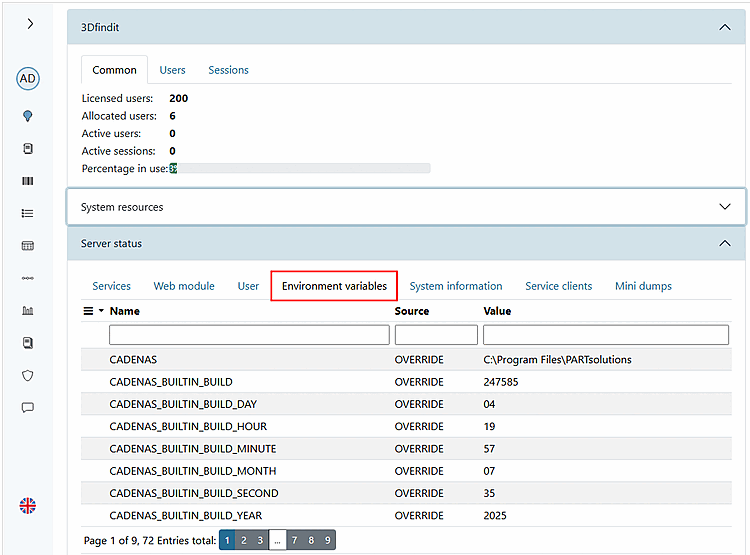Click the lightbulb icon in sidebar
This screenshot has width=750, height=555.
point(28,116)
